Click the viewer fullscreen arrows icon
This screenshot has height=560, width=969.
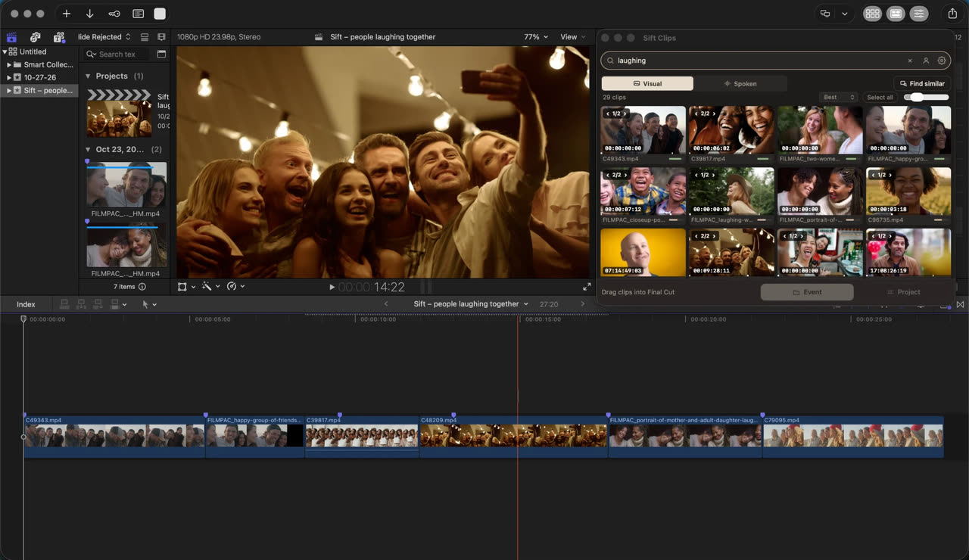coord(587,287)
